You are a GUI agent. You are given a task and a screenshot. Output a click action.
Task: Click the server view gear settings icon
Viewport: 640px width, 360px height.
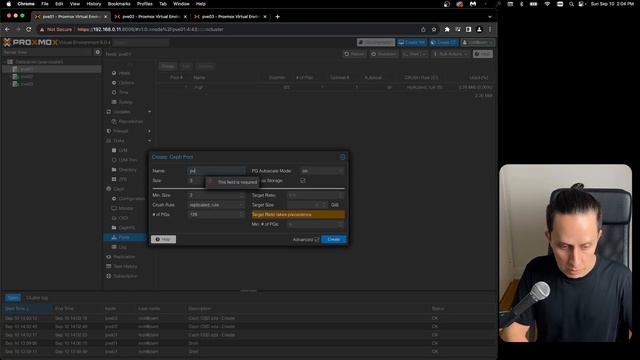pyautogui.click(x=98, y=52)
